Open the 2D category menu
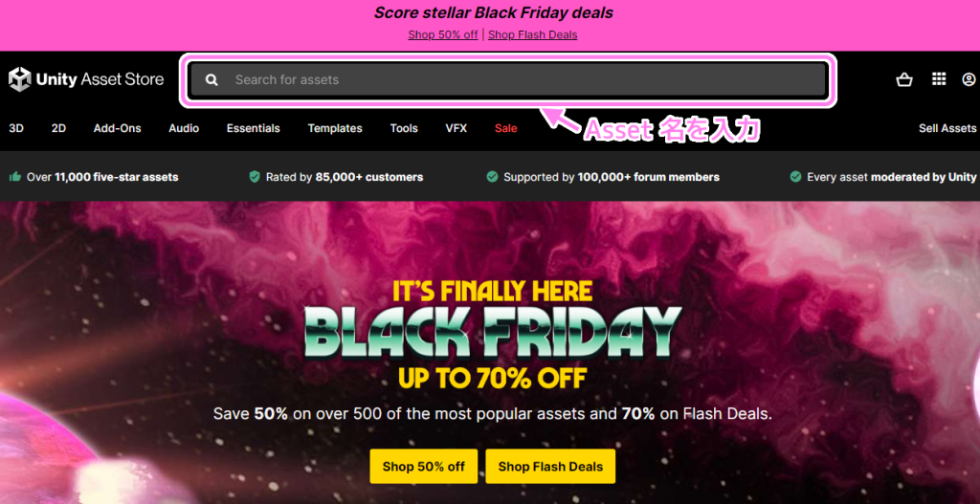The width and height of the screenshot is (980, 504). (x=58, y=128)
